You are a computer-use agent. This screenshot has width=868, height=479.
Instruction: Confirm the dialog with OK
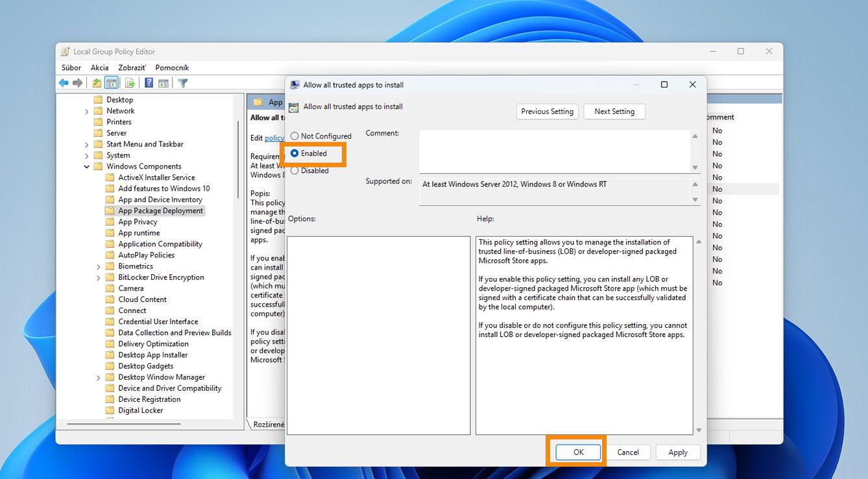point(579,452)
